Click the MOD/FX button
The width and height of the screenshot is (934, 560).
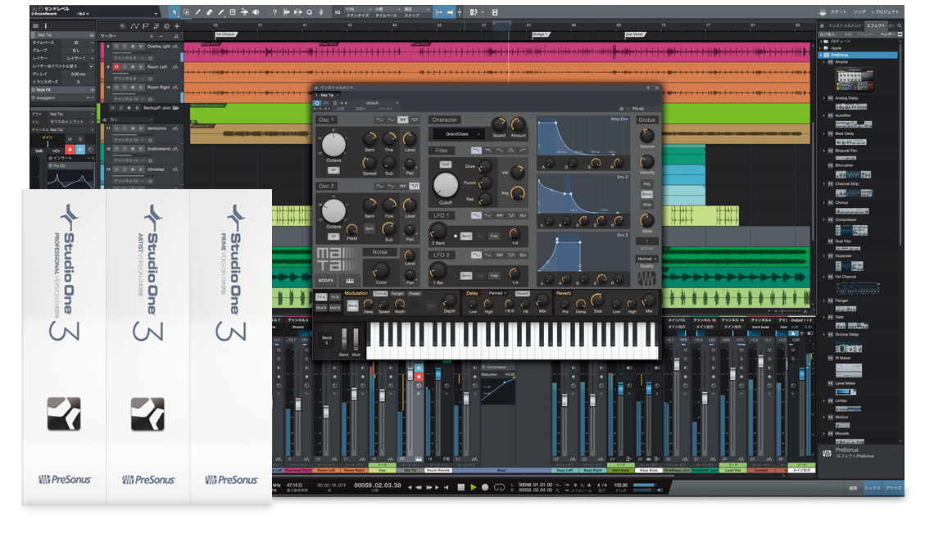click(x=326, y=280)
